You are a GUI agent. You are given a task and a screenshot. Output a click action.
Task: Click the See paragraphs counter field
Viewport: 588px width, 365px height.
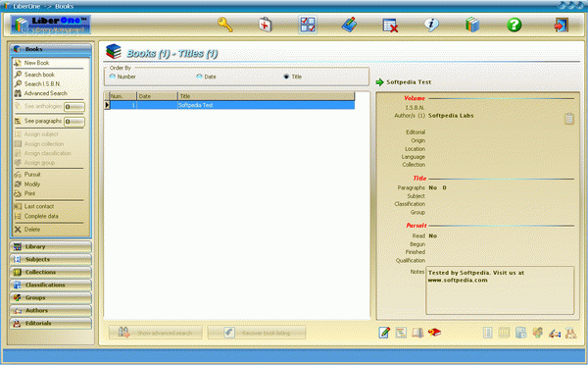(x=74, y=122)
